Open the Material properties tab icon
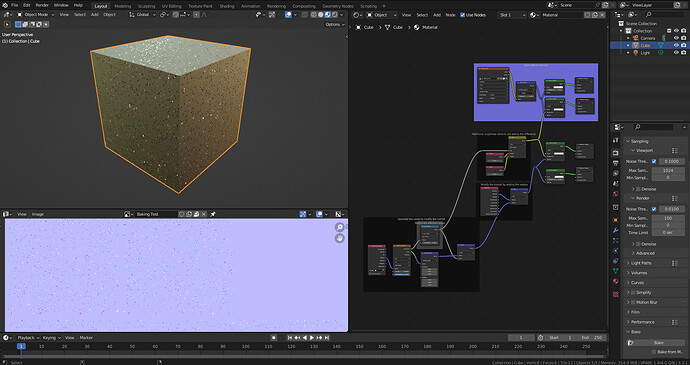 (616, 282)
